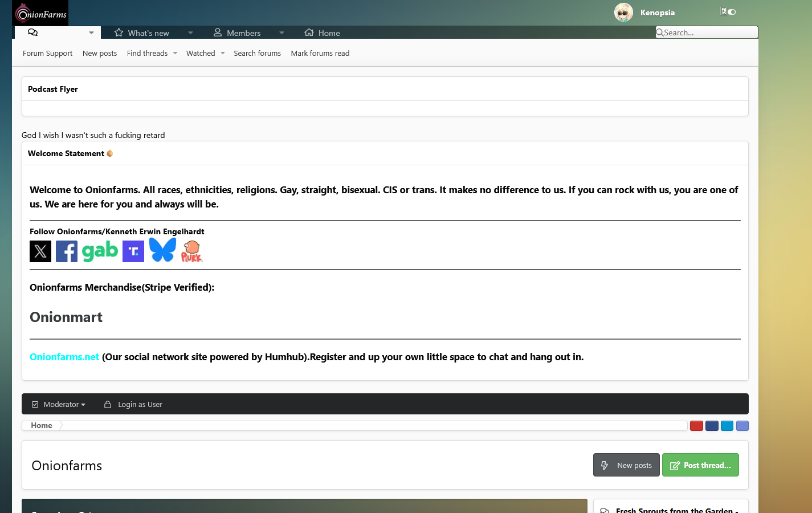Open the X (Twitter) social icon
Screen dimensions: 812x513
click(40, 251)
